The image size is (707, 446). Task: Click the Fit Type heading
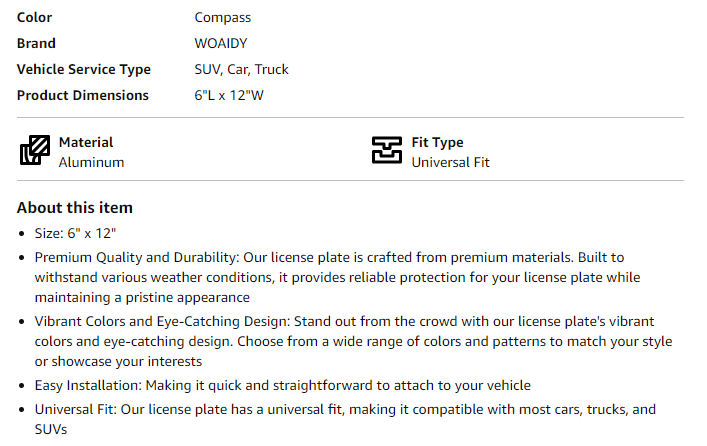pyautogui.click(x=437, y=143)
